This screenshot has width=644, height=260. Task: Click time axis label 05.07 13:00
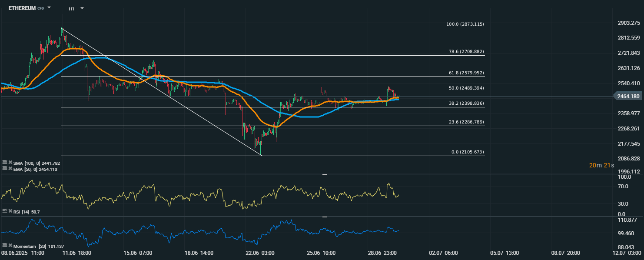505,253
